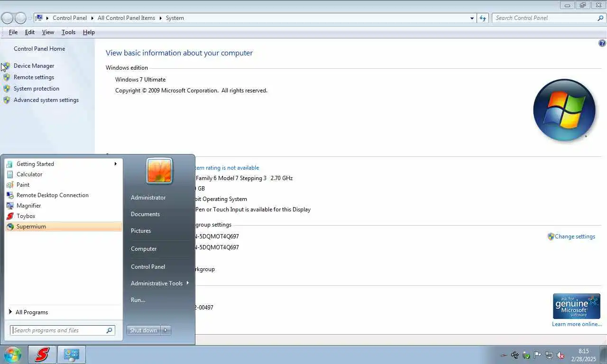Focus the Search programs and files box
This screenshot has width=607, height=364.
(62, 330)
